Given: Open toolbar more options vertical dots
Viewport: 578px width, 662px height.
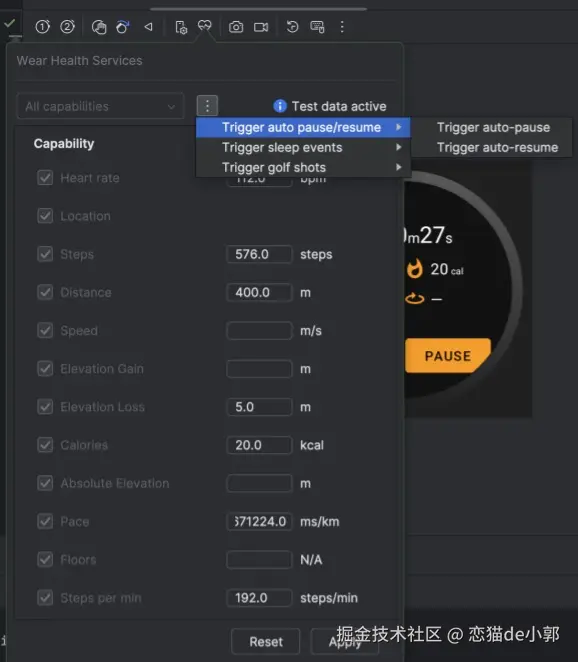Looking at the screenshot, I should [x=342, y=27].
